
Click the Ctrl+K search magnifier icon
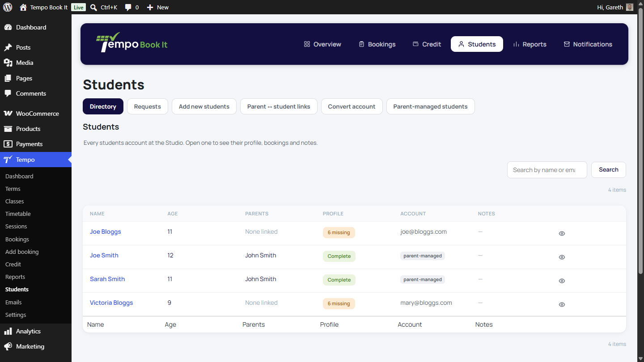click(x=93, y=7)
